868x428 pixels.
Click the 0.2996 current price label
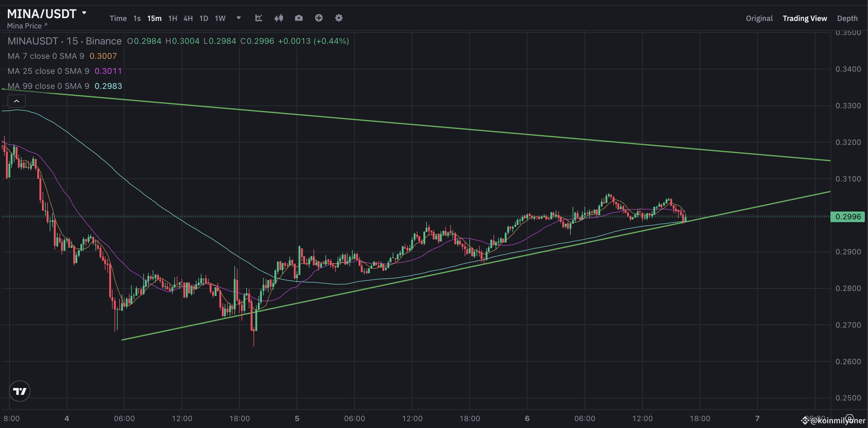848,217
